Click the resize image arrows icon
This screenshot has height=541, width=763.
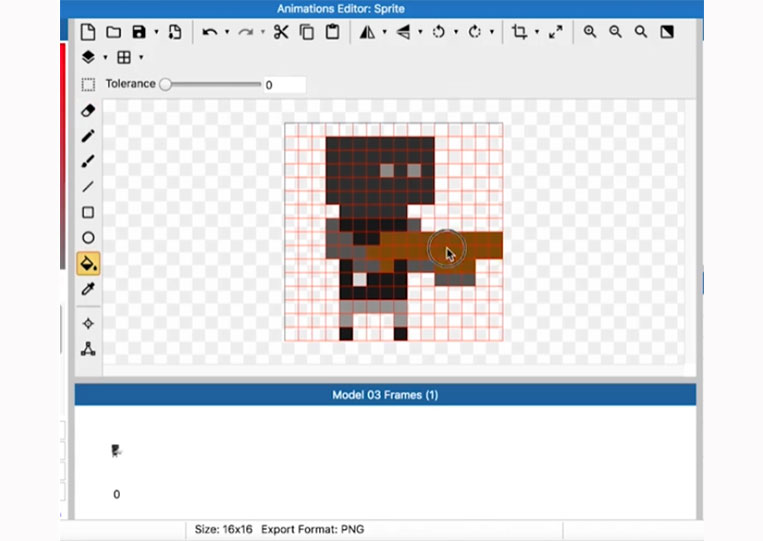pyautogui.click(x=556, y=32)
